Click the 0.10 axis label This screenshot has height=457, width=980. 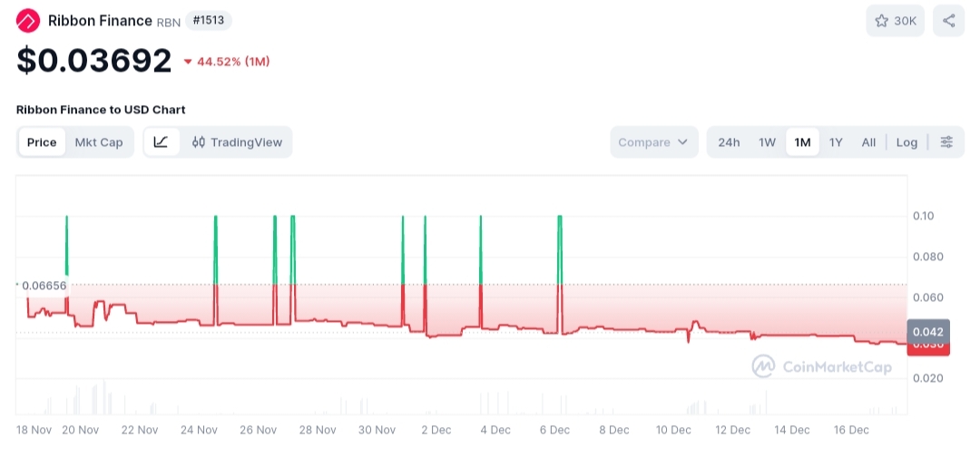click(925, 216)
